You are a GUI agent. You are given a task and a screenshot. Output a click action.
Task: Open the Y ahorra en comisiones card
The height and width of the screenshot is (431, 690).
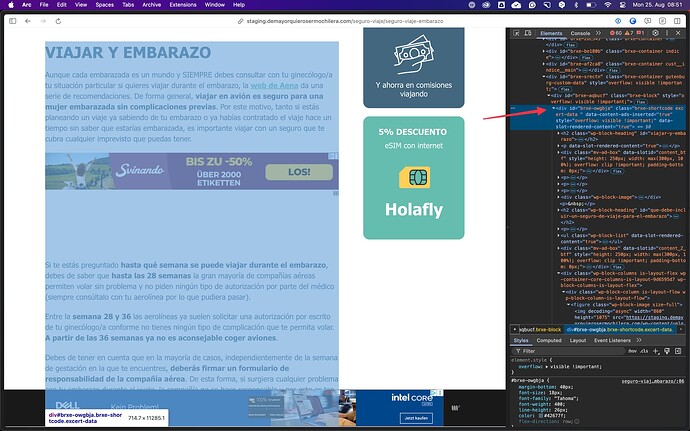(414, 67)
